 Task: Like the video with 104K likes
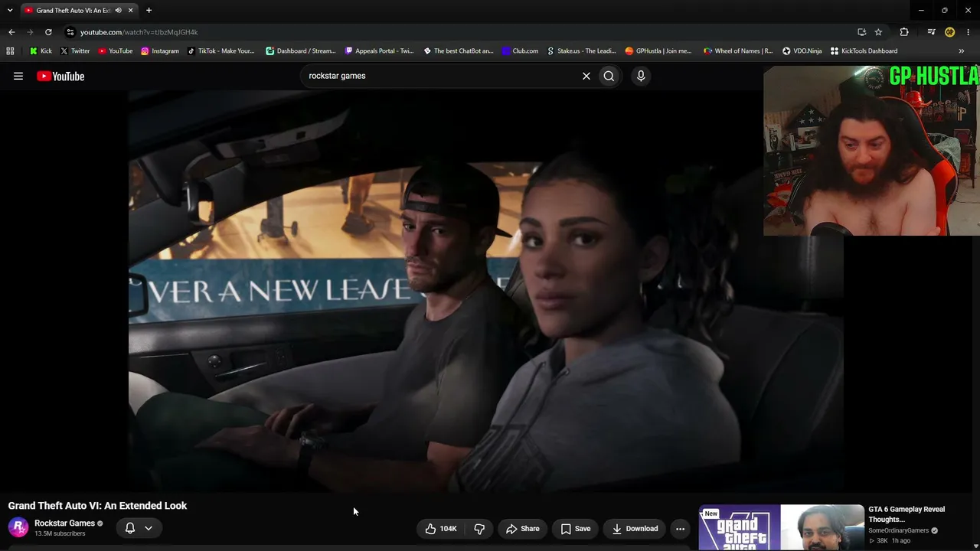[441, 529]
